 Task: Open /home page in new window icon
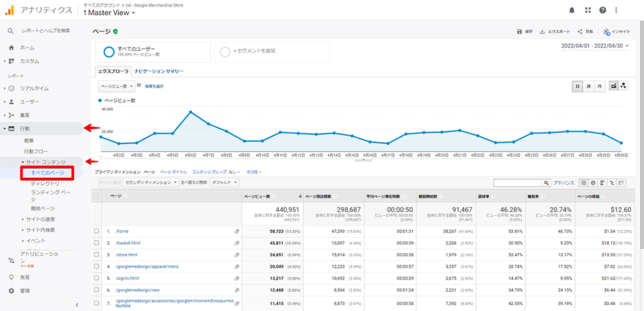pyautogui.click(x=236, y=231)
